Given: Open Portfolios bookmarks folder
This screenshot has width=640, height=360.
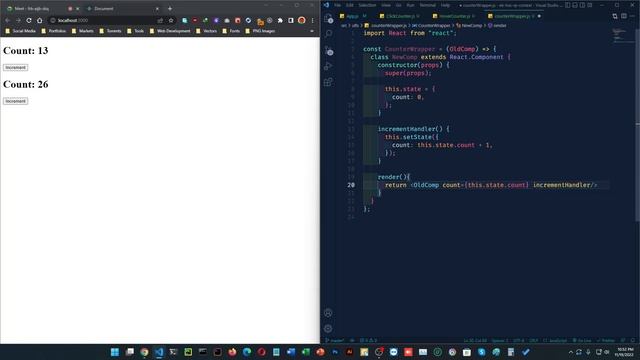Looking at the screenshot, I should 53,31.
